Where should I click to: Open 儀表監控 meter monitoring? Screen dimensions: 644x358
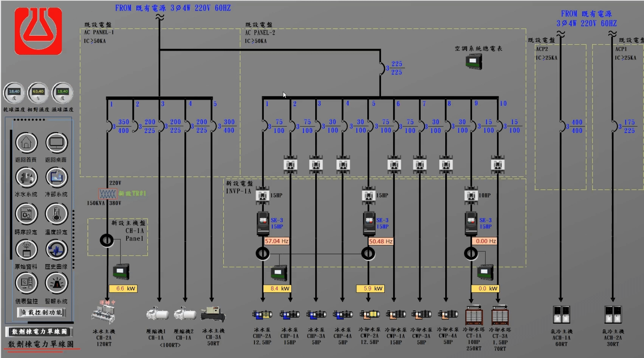(x=26, y=283)
